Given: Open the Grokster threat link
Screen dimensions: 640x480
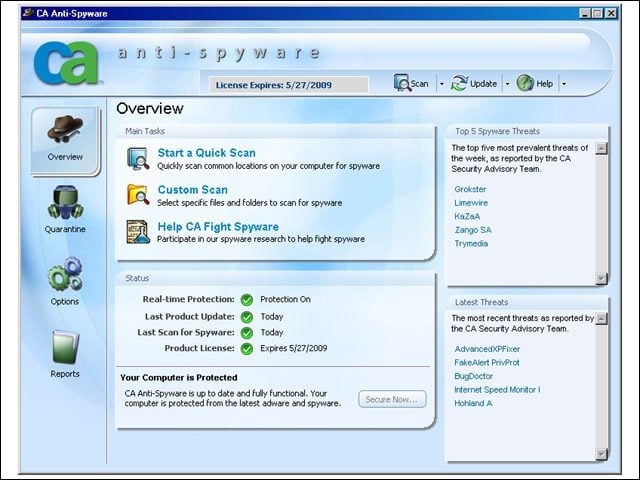Looking at the screenshot, I should point(470,189).
